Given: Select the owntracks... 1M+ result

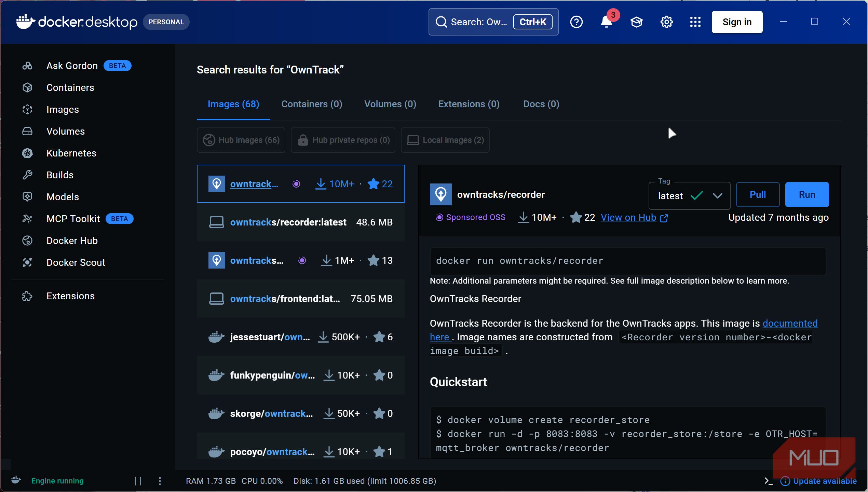Looking at the screenshot, I should pyautogui.click(x=301, y=260).
